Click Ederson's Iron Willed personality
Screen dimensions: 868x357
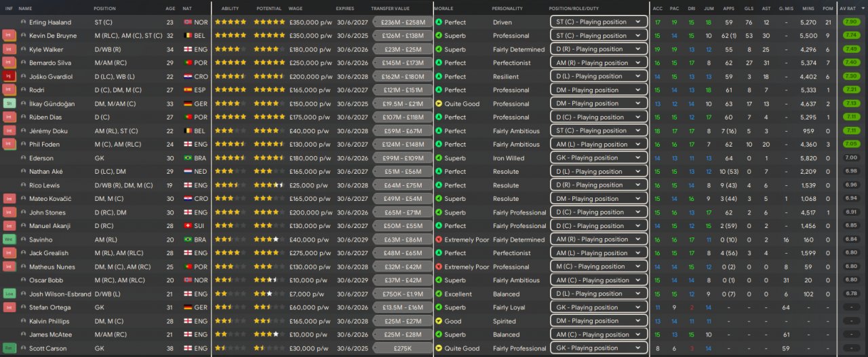click(509, 157)
